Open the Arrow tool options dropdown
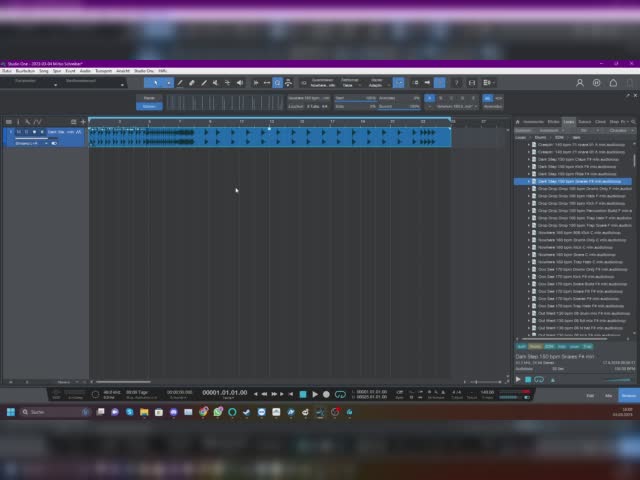Image resolution: width=640 pixels, height=480 pixels. [x=169, y=83]
